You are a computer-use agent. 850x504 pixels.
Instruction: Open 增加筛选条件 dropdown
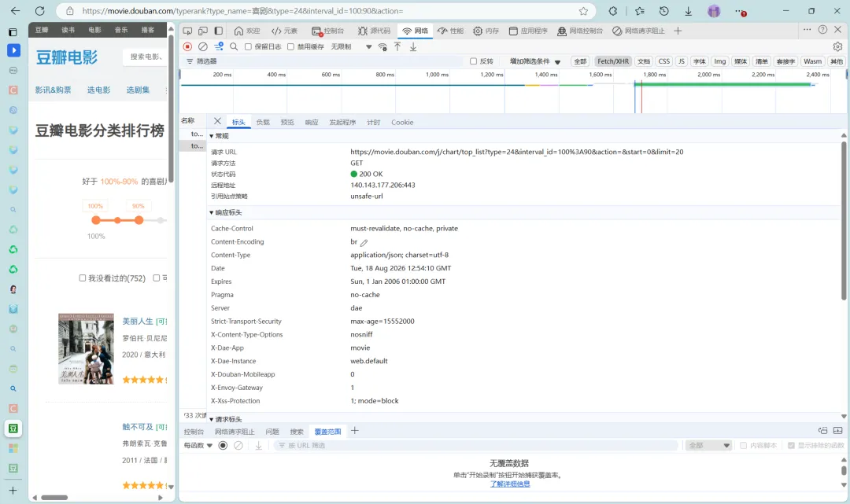pyautogui.click(x=535, y=61)
